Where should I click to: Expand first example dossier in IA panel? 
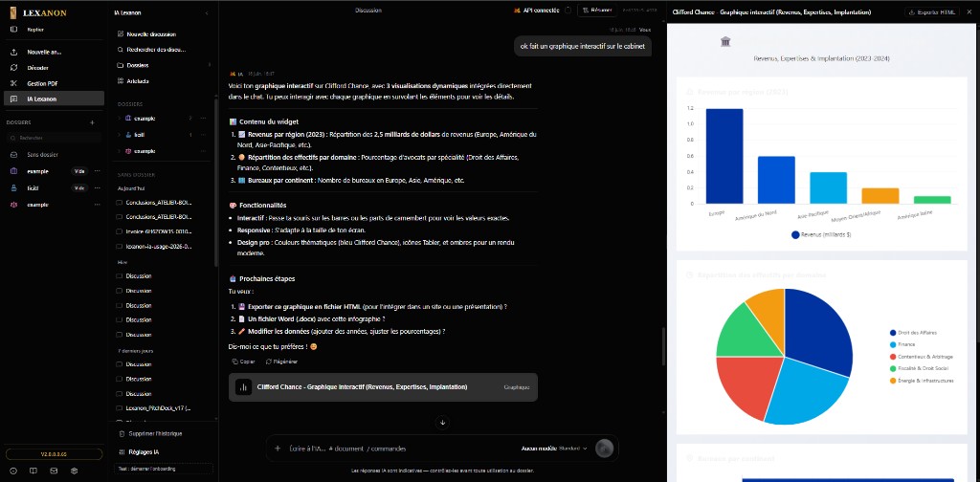click(120, 118)
